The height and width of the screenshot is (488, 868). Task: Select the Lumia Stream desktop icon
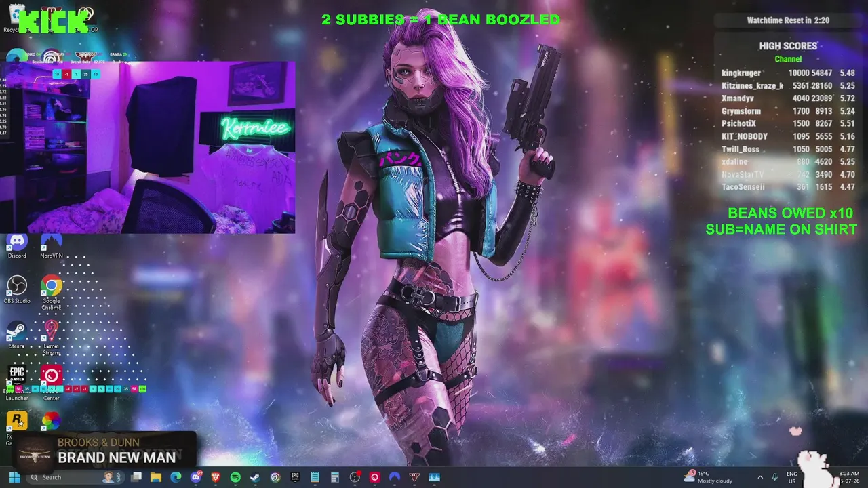[x=52, y=338]
